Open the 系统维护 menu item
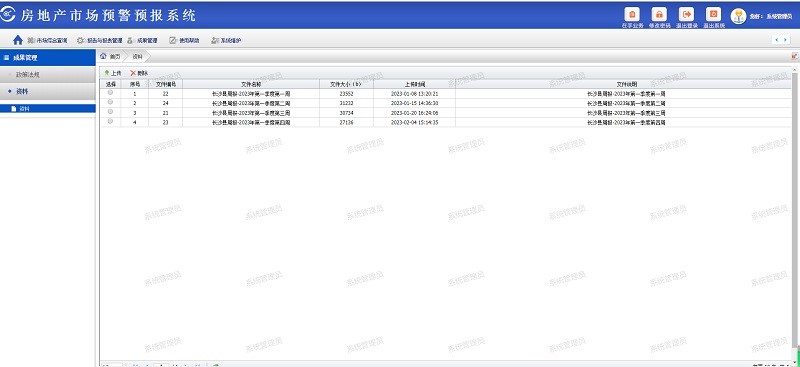Viewport: 800px width, 367px height. 226,40
